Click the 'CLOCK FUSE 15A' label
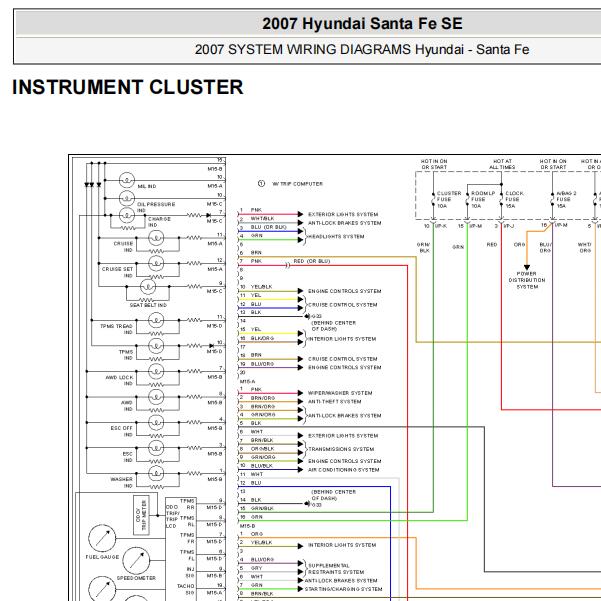The image size is (601, 601). (x=514, y=200)
